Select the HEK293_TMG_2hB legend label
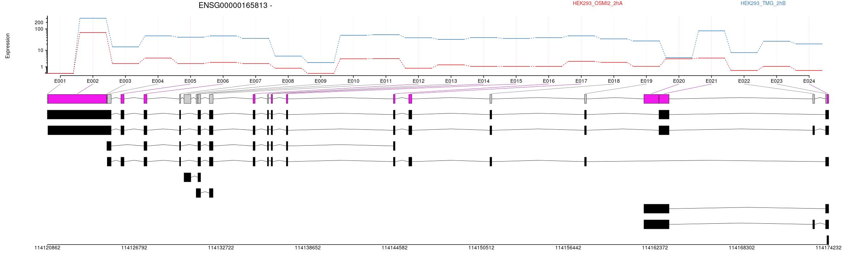868x253 pixels. (763, 4)
